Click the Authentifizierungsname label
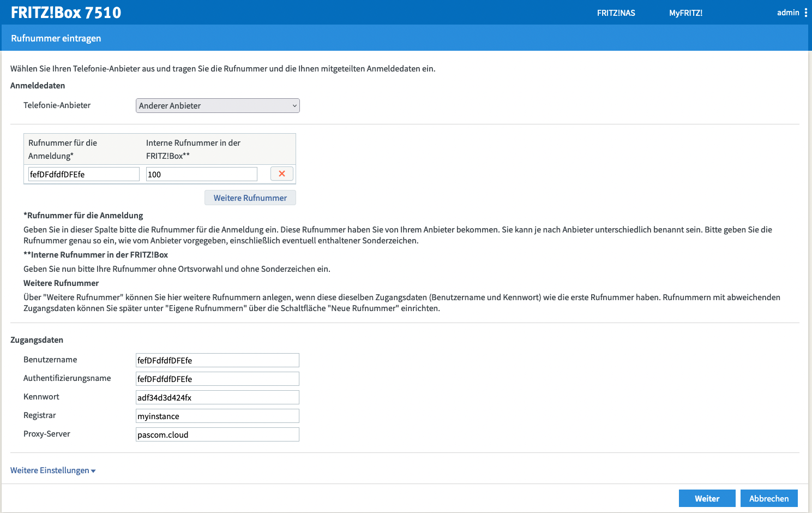812x513 pixels. coord(67,378)
